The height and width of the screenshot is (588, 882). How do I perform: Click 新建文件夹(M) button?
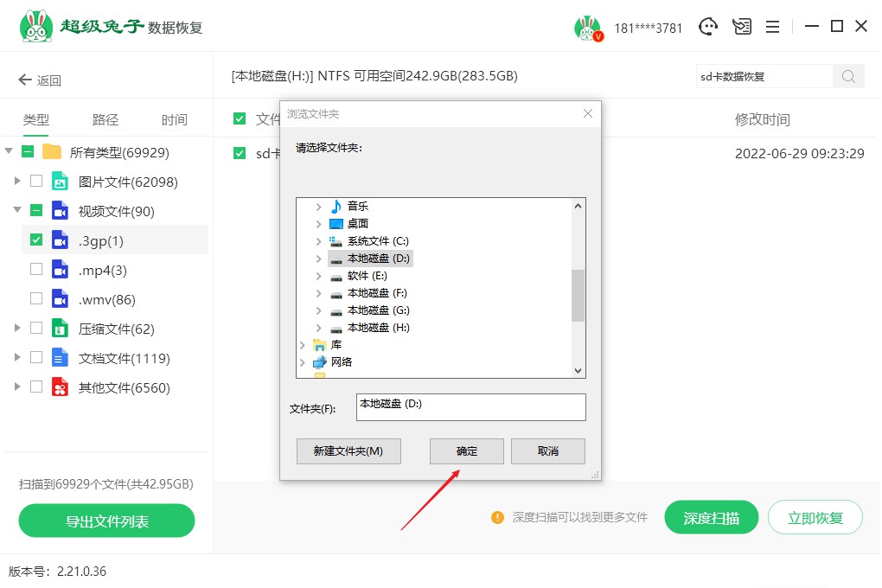pos(348,451)
